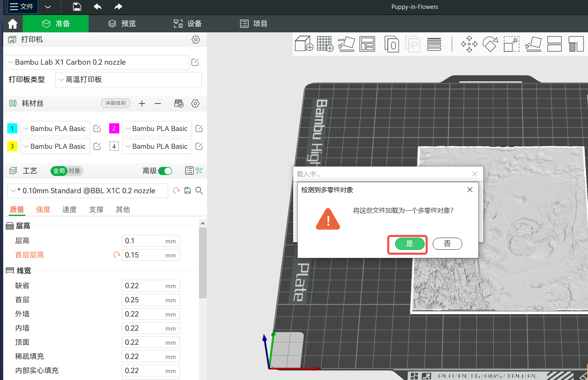Open the process settings list icon
This screenshot has width=588, height=380.
pyautogui.click(x=189, y=171)
